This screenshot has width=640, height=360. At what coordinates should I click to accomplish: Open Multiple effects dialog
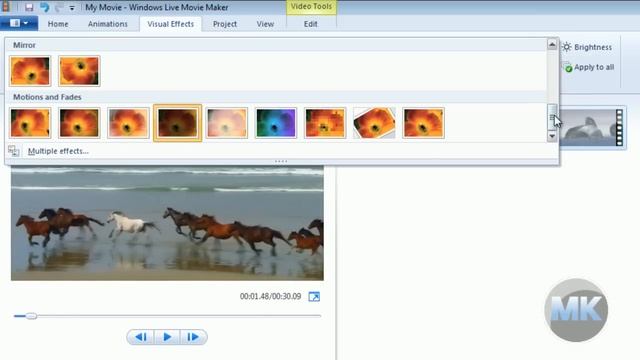pyautogui.click(x=58, y=151)
